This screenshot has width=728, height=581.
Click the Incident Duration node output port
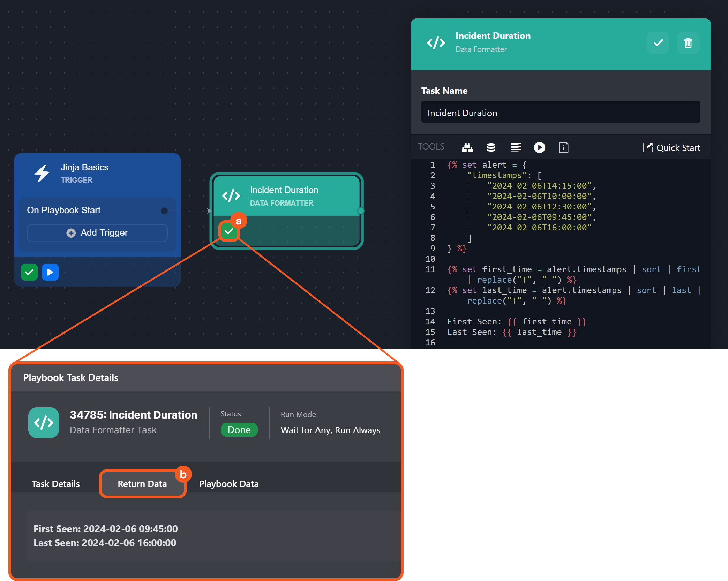tap(361, 211)
